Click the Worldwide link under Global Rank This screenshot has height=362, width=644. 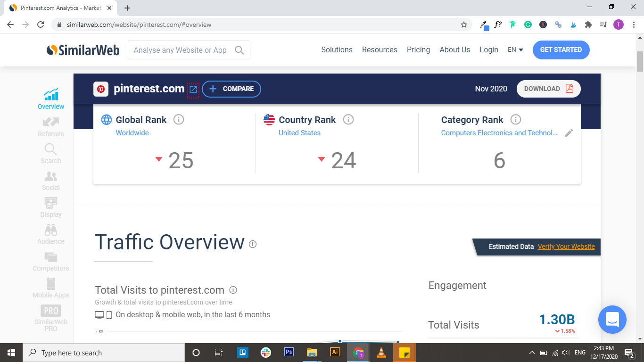click(x=132, y=133)
